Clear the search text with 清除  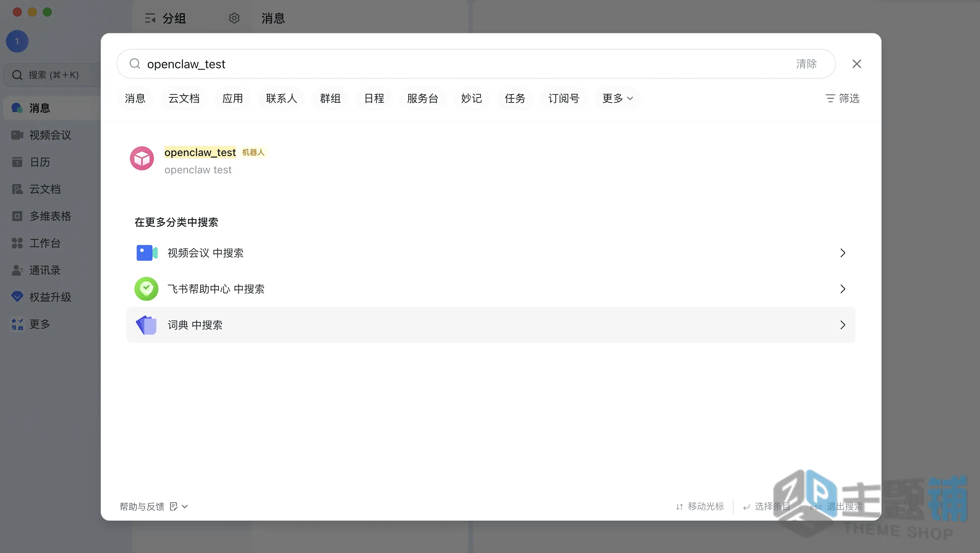pyautogui.click(x=806, y=64)
